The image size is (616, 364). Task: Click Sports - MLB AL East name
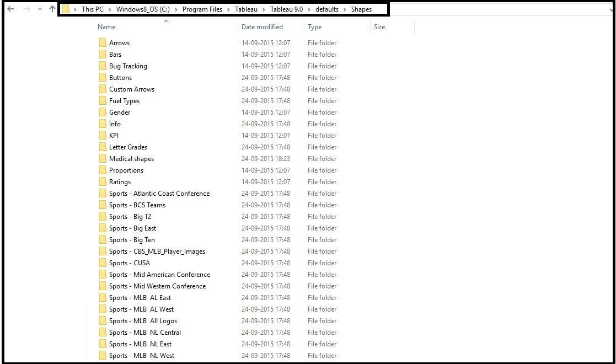pos(140,298)
